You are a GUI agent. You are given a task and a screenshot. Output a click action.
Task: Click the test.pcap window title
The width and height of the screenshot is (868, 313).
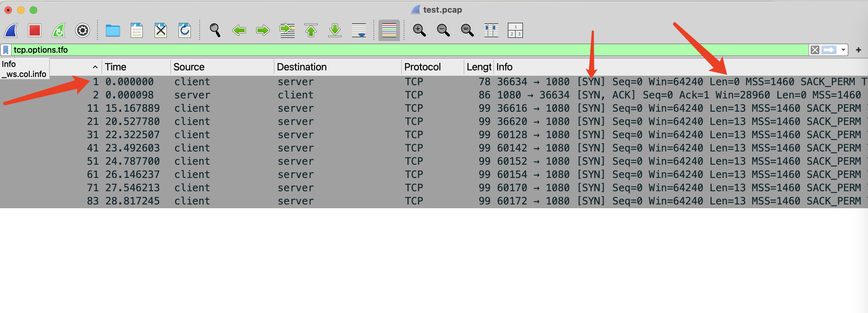coord(442,10)
